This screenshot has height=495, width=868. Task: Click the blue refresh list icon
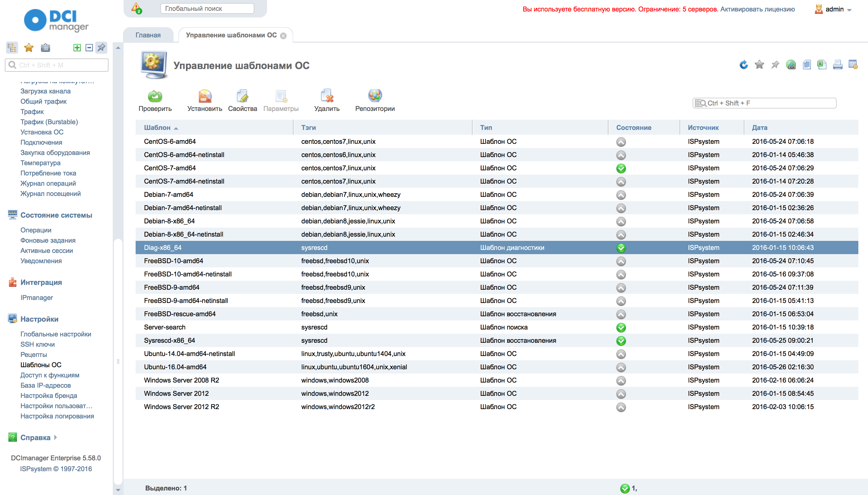pos(744,65)
